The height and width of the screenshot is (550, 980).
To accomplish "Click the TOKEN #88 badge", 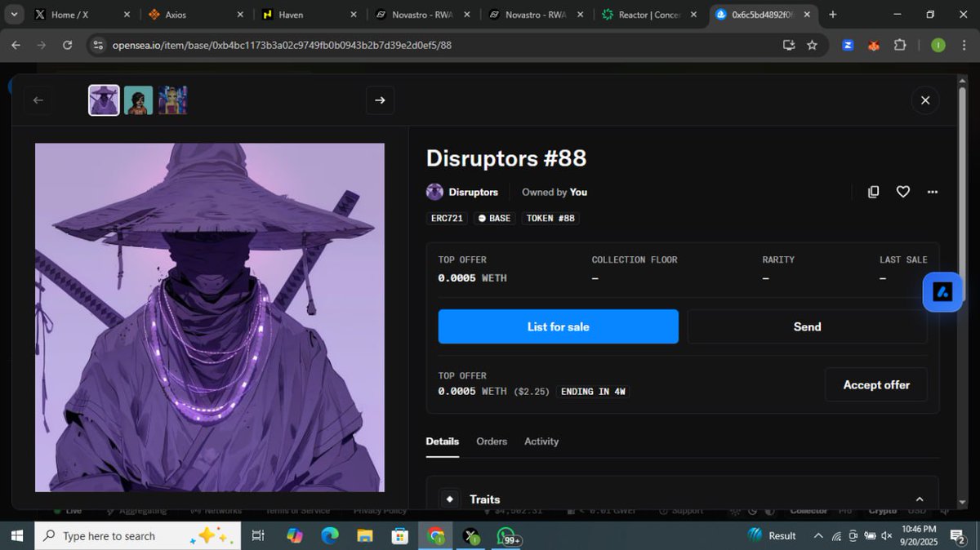I will click(550, 218).
